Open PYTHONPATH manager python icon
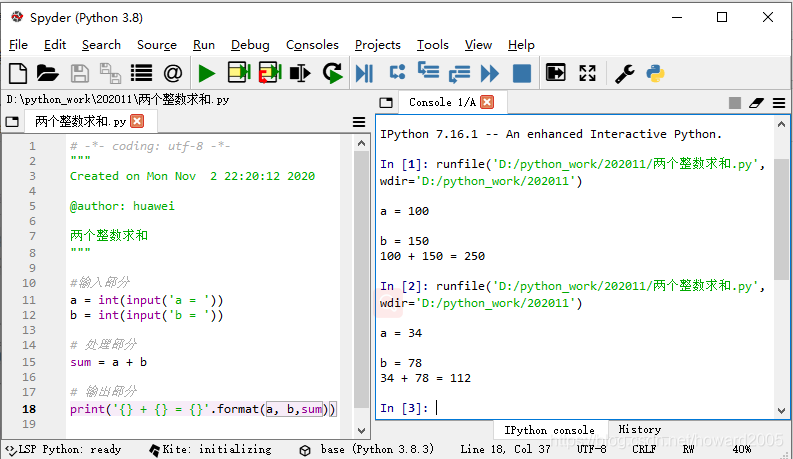This screenshot has height=459, width=793. coord(655,73)
